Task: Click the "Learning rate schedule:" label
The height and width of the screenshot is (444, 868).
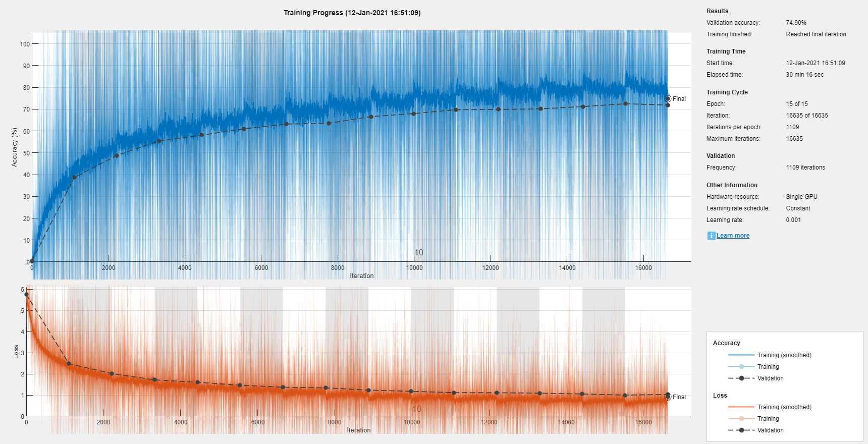Action: (738, 208)
